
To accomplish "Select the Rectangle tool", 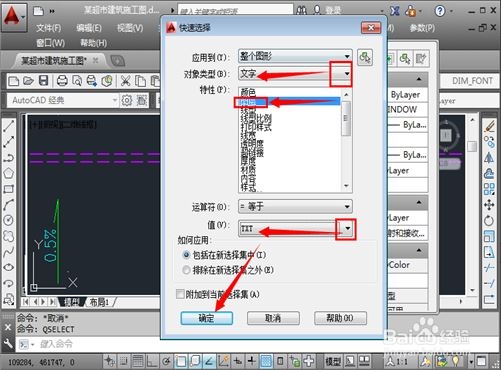I will pyautogui.click(x=9, y=189).
